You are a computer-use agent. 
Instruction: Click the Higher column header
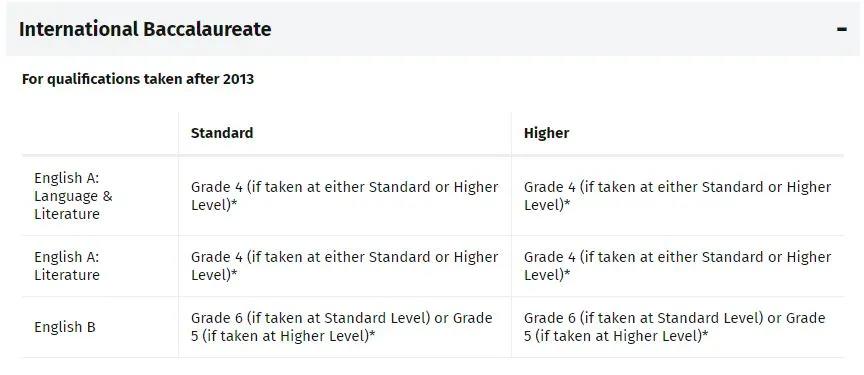pyautogui.click(x=546, y=133)
